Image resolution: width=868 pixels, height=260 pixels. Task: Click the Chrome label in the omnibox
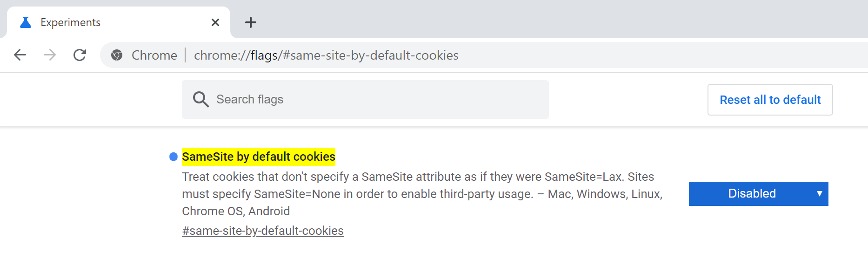pyautogui.click(x=154, y=55)
